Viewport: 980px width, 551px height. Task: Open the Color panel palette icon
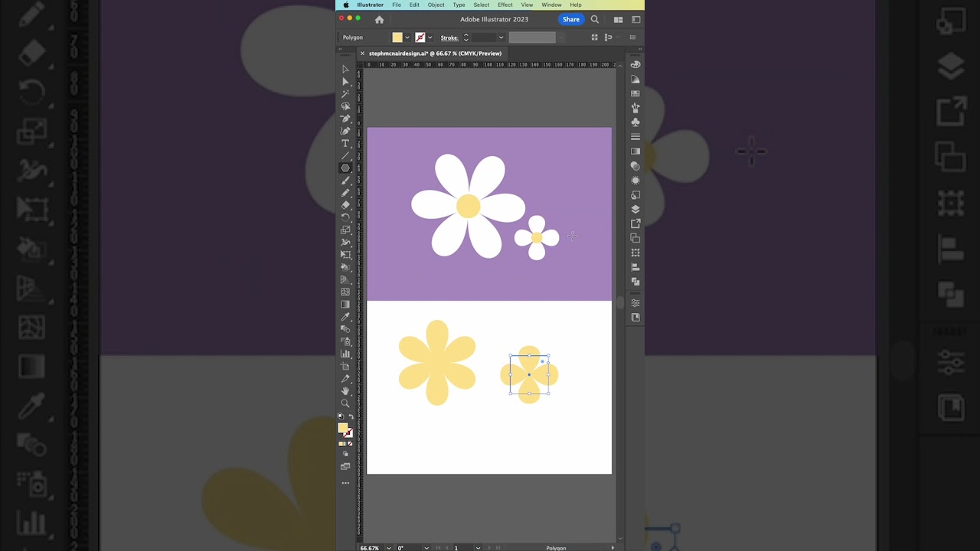[635, 65]
